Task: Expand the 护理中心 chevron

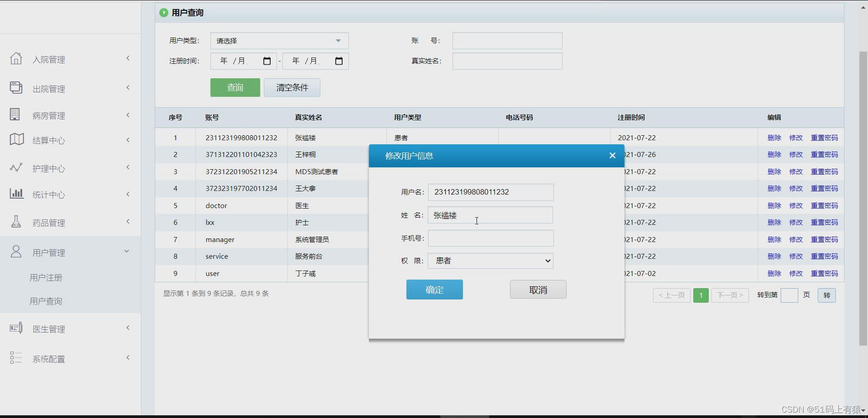Action: pyautogui.click(x=128, y=167)
